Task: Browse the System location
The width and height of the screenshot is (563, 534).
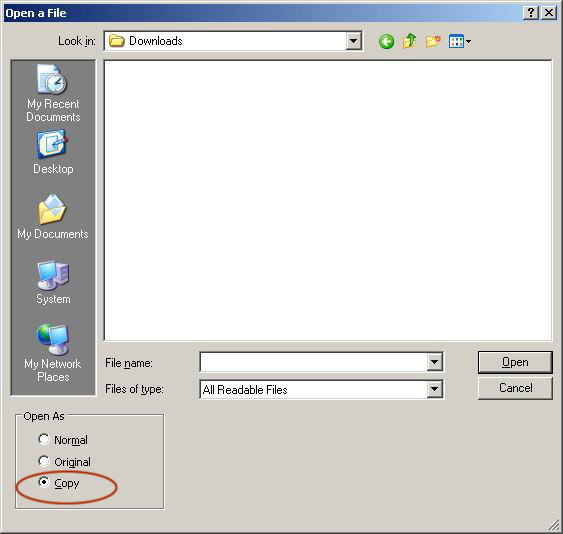Action: (53, 282)
